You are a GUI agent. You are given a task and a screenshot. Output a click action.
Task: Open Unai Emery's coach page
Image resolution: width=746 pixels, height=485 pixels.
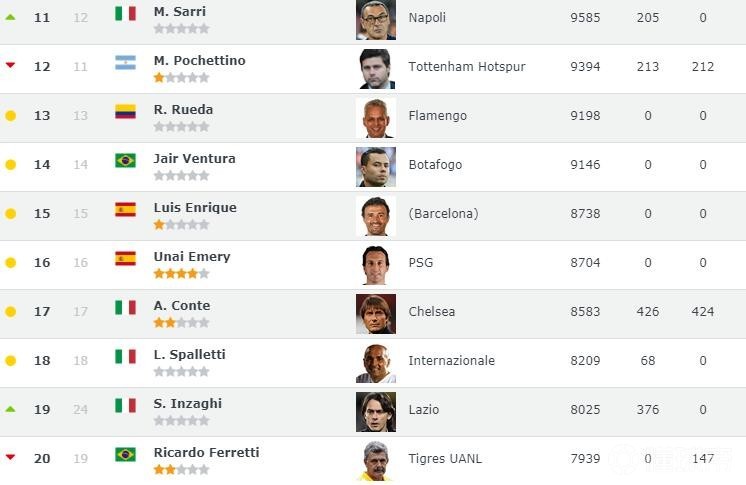pos(192,257)
